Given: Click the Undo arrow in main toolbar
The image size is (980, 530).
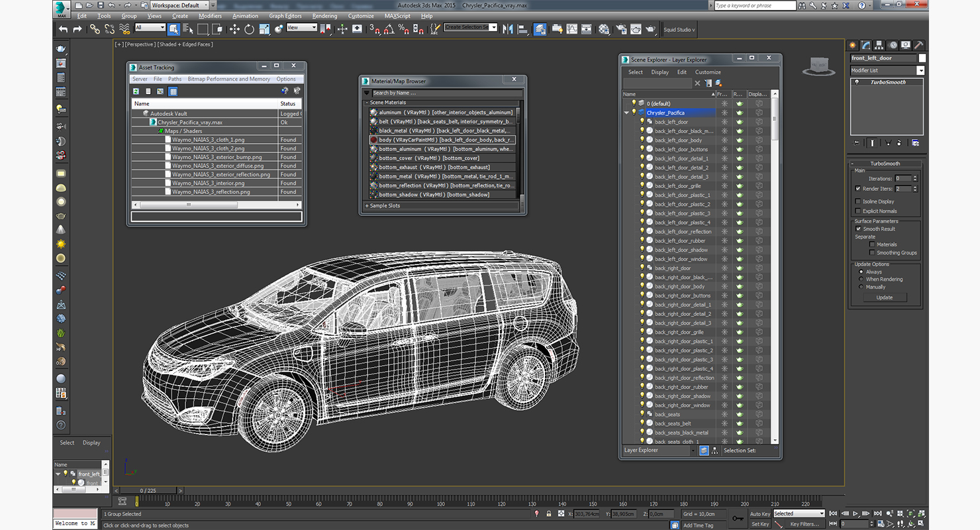Looking at the screenshot, I should (63, 29).
